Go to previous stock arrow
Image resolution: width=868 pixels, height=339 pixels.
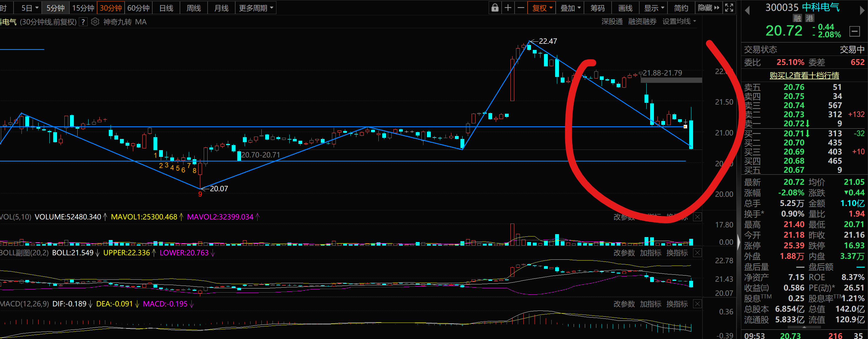[747, 10]
